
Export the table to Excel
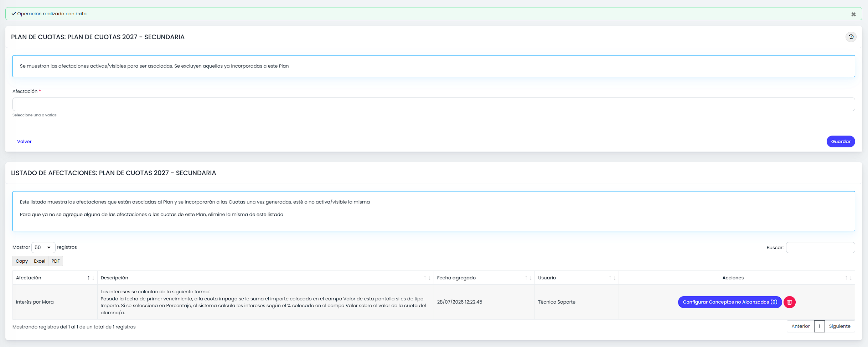point(40,261)
